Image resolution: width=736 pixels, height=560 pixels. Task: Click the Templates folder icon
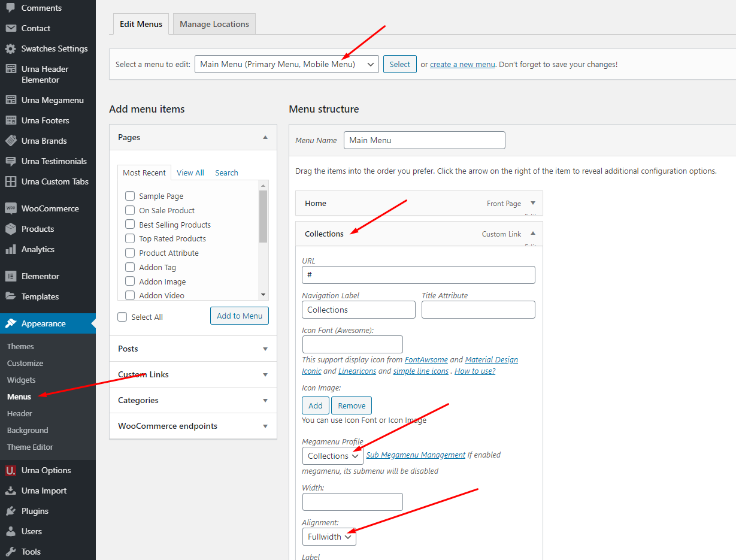(11, 296)
